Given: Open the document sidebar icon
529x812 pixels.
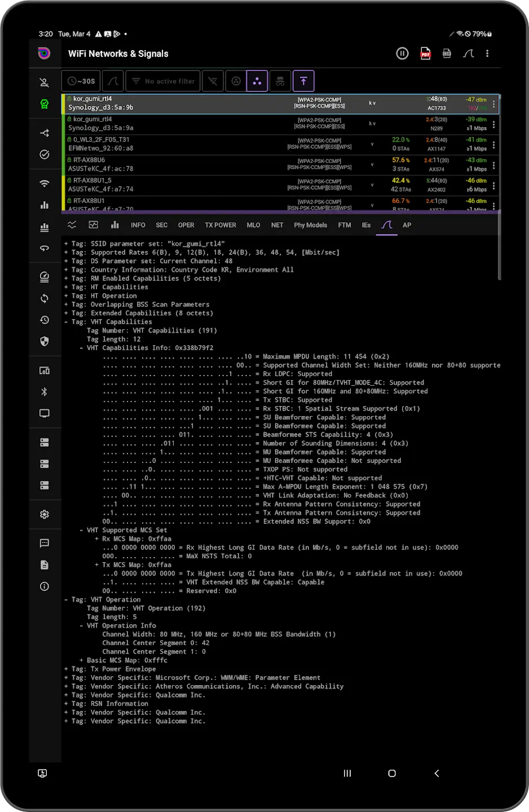Looking at the screenshot, I should coord(45,565).
